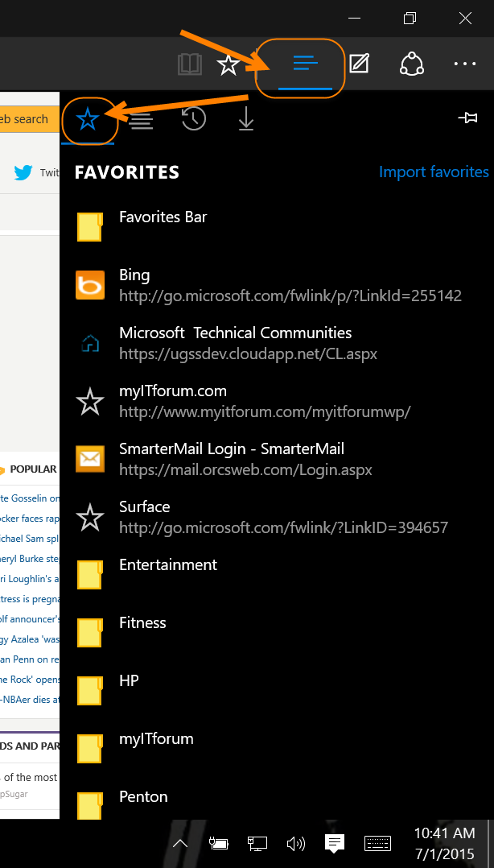Open the volume control in system tray
Screen dimensions: 494x868
pyautogui.click(x=296, y=843)
